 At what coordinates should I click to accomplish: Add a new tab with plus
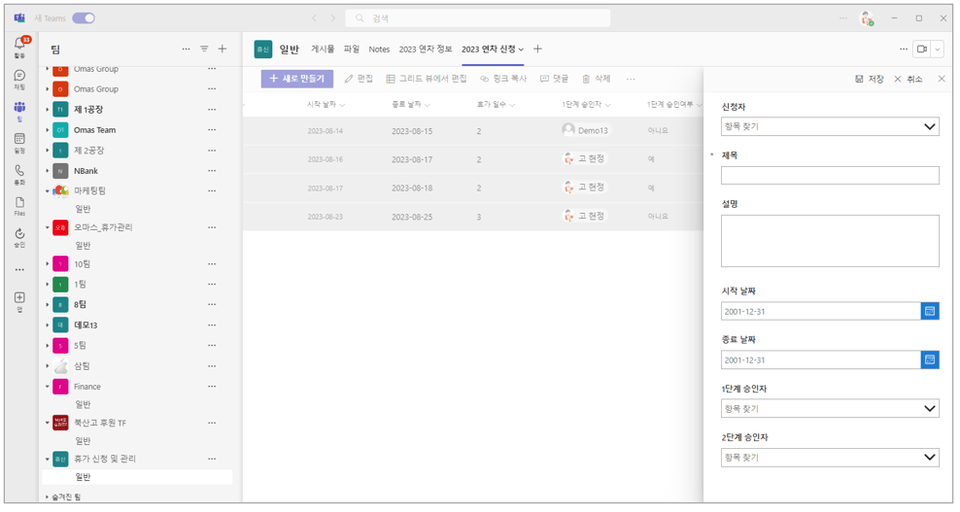(538, 49)
